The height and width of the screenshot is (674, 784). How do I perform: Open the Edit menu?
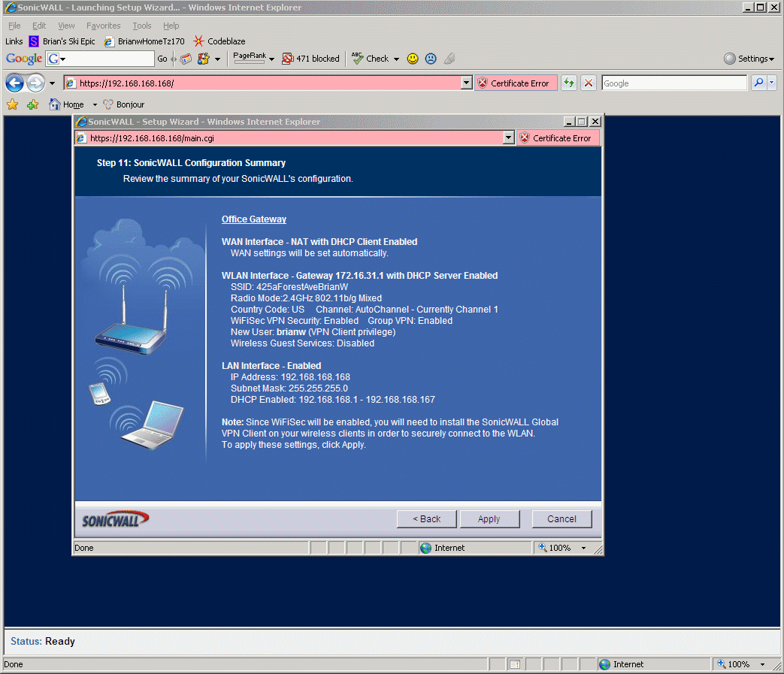39,26
